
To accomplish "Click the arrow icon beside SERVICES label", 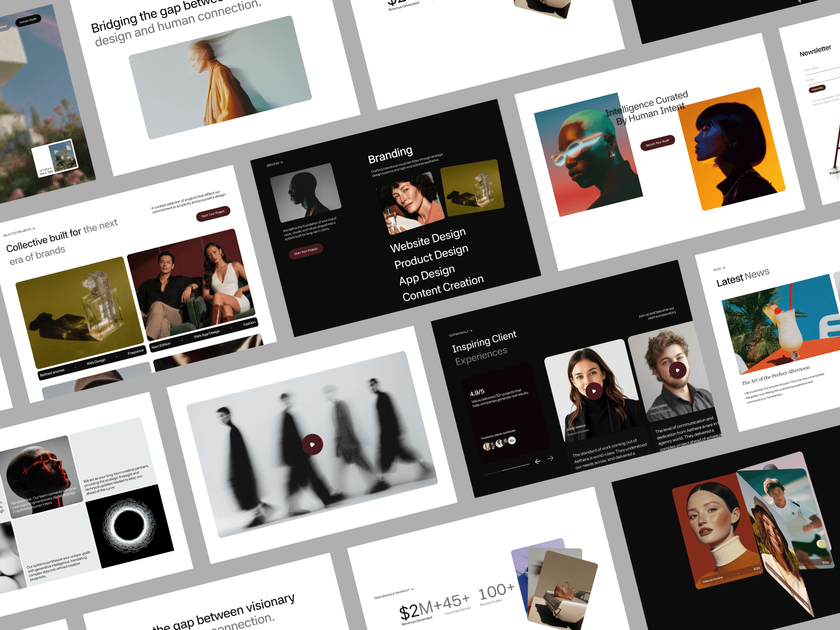I will (282, 163).
